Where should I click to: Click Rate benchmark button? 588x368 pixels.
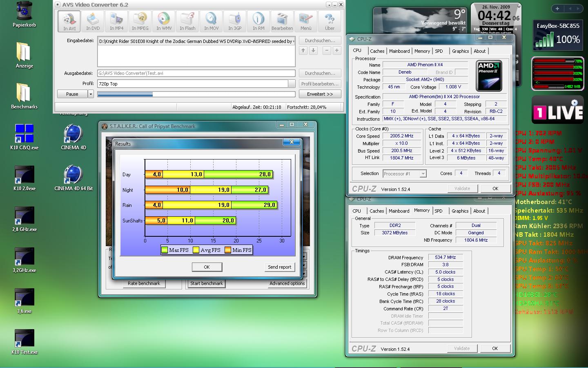[144, 283]
